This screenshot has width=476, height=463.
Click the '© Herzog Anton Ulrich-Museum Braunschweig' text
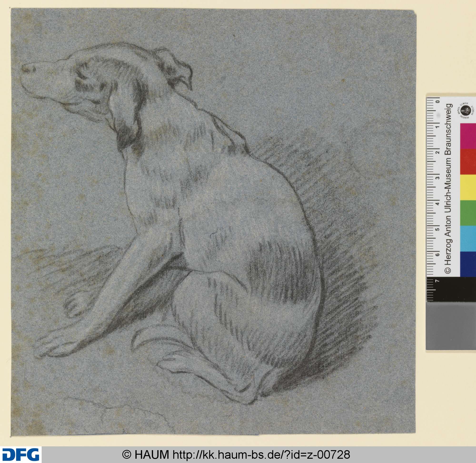click(448, 189)
